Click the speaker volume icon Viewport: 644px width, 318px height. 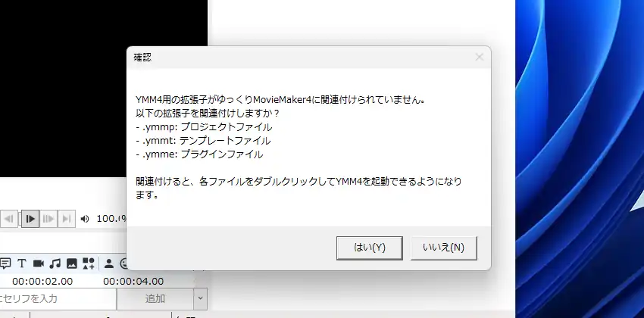coord(85,219)
